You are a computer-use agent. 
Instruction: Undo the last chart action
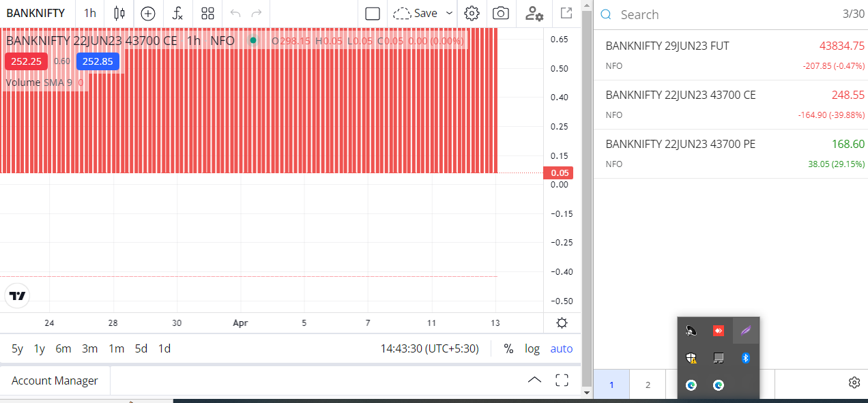tap(235, 13)
